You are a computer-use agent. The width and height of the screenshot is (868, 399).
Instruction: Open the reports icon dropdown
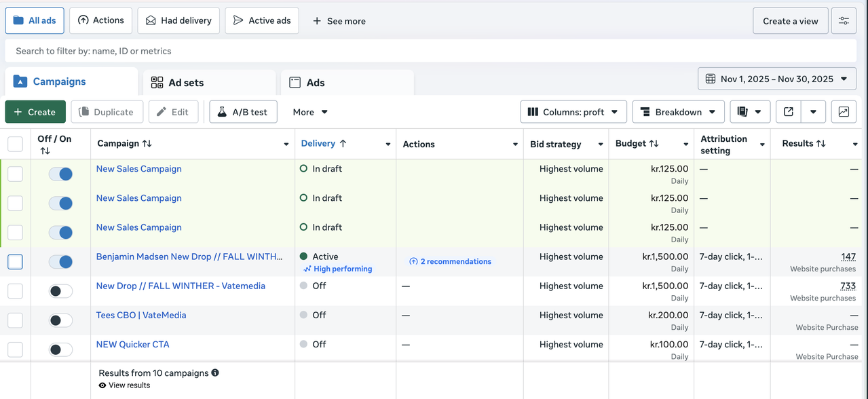click(750, 112)
